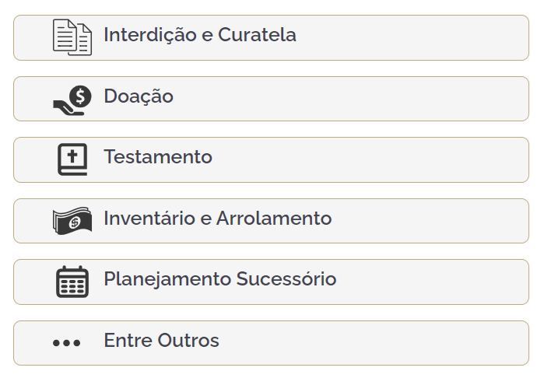Select the Entre Outros text label
Image resolution: width=537 pixels, height=392 pixels.
pos(162,341)
